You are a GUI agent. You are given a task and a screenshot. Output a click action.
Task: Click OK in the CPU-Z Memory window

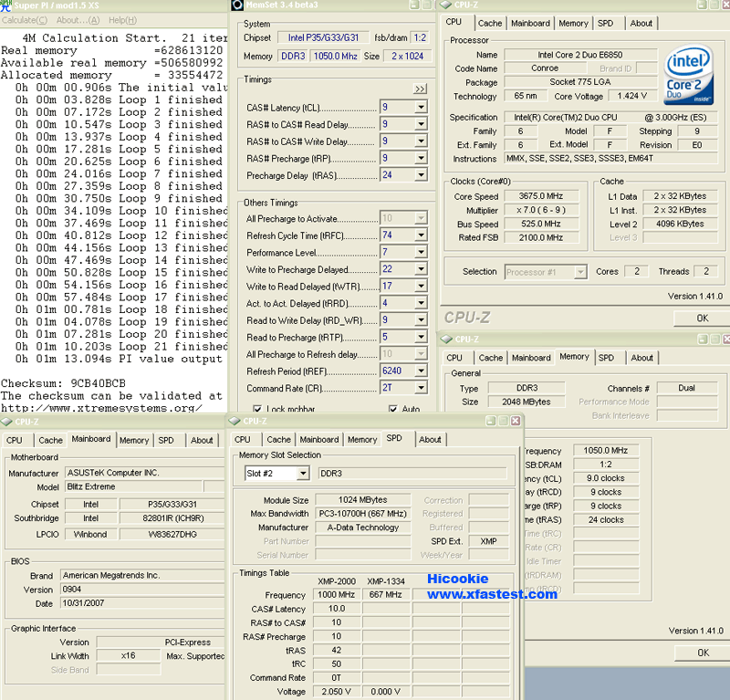(x=703, y=653)
